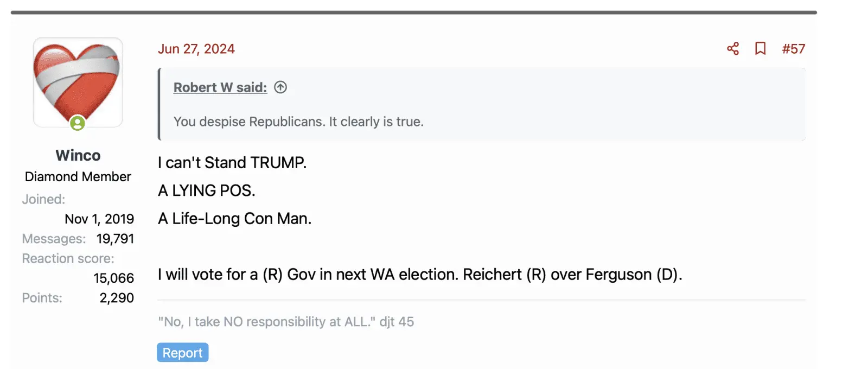Viewport: 868px width, 369px height.
Task: Click the Reichert over Ferguson sentence
Action: [x=420, y=275]
